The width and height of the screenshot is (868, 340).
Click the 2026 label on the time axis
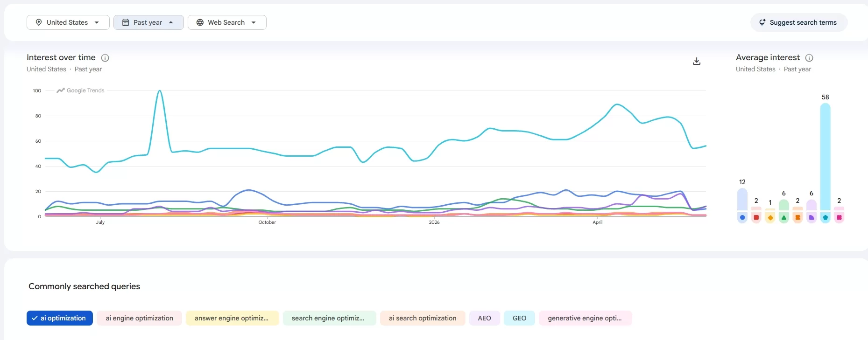(434, 222)
